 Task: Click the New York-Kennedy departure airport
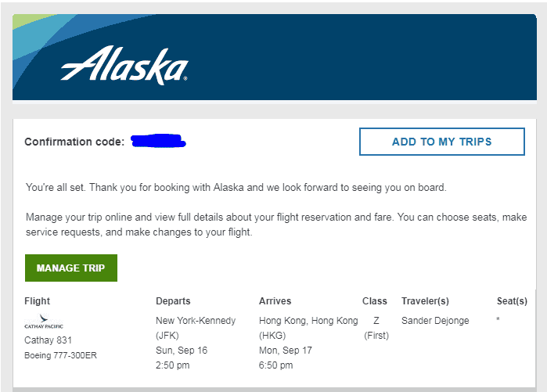click(x=195, y=321)
